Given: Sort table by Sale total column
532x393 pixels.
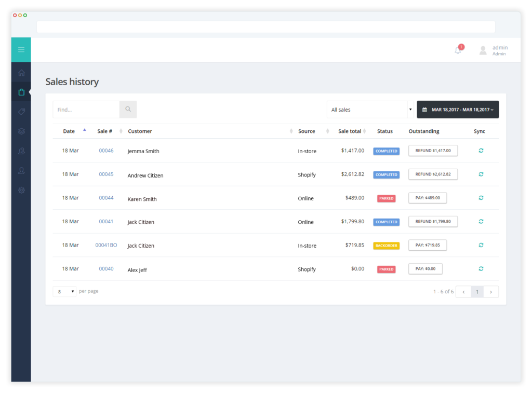Looking at the screenshot, I should click(350, 131).
